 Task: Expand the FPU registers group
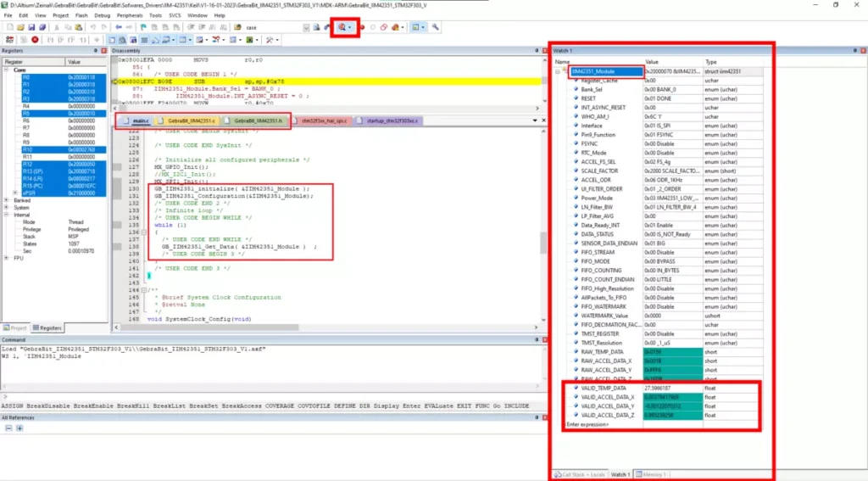click(x=7, y=258)
